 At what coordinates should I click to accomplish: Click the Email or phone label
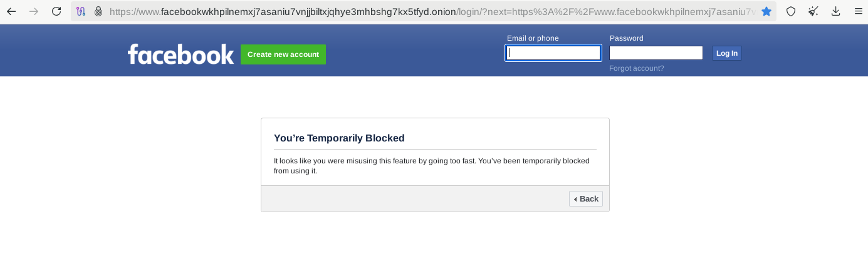click(533, 38)
